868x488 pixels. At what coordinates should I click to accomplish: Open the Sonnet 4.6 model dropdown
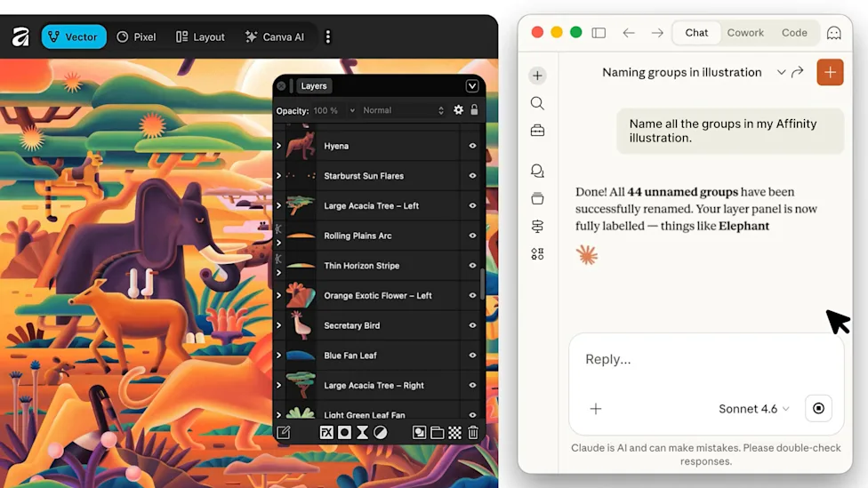[x=753, y=409]
